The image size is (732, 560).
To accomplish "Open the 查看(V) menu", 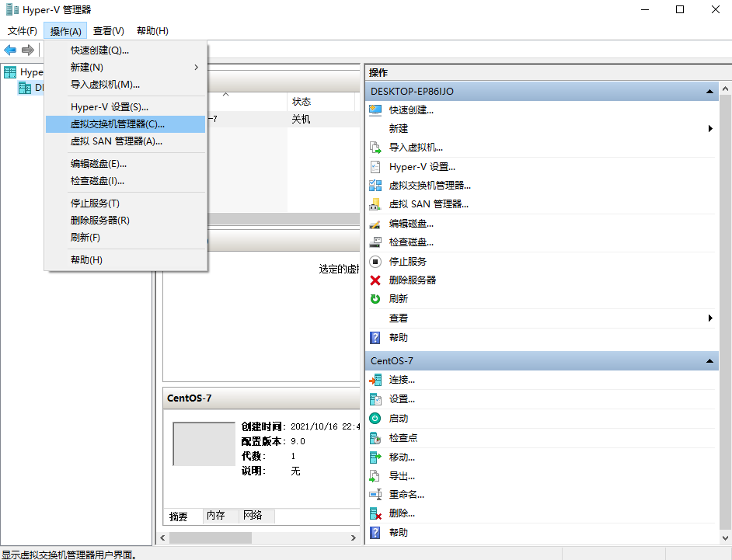I will point(108,31).
